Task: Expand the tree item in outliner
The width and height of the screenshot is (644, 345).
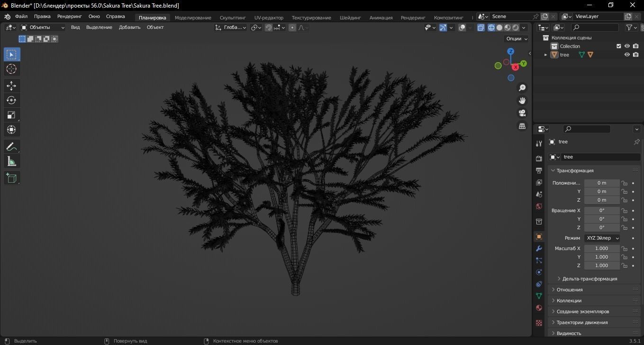Action: (545, 55)
